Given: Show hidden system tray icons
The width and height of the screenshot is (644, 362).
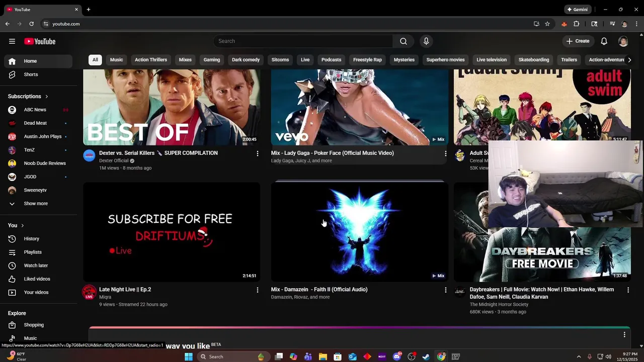Looking at the screenshot, I should [579, 356].
